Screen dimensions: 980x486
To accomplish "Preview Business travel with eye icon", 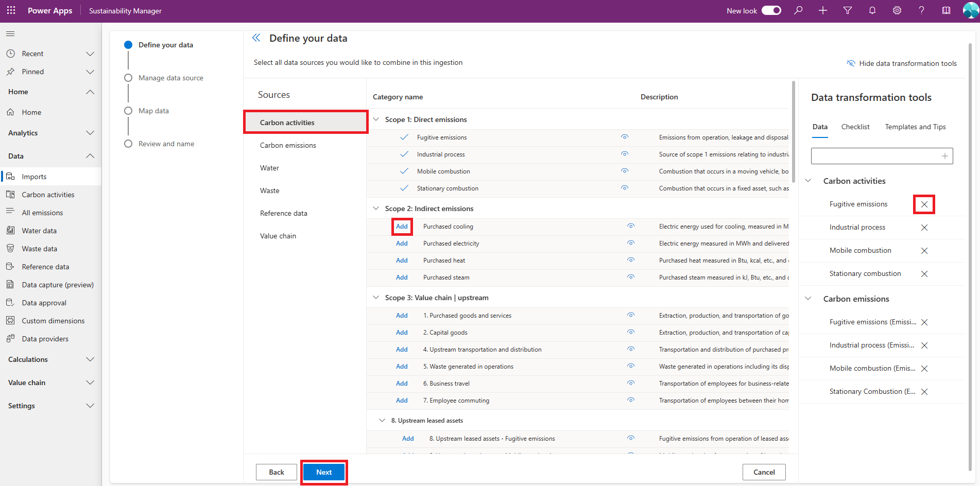I will tap(631, 383).
